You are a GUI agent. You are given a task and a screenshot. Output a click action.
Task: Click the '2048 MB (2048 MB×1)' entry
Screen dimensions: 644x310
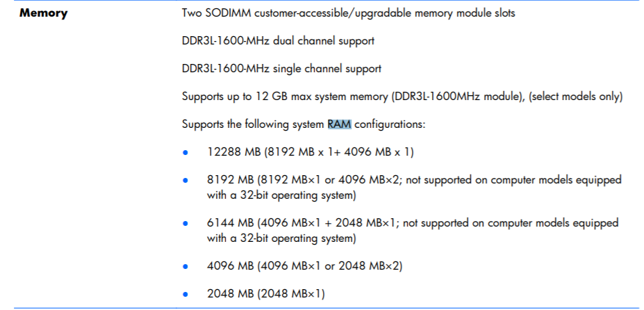[265, 294]
